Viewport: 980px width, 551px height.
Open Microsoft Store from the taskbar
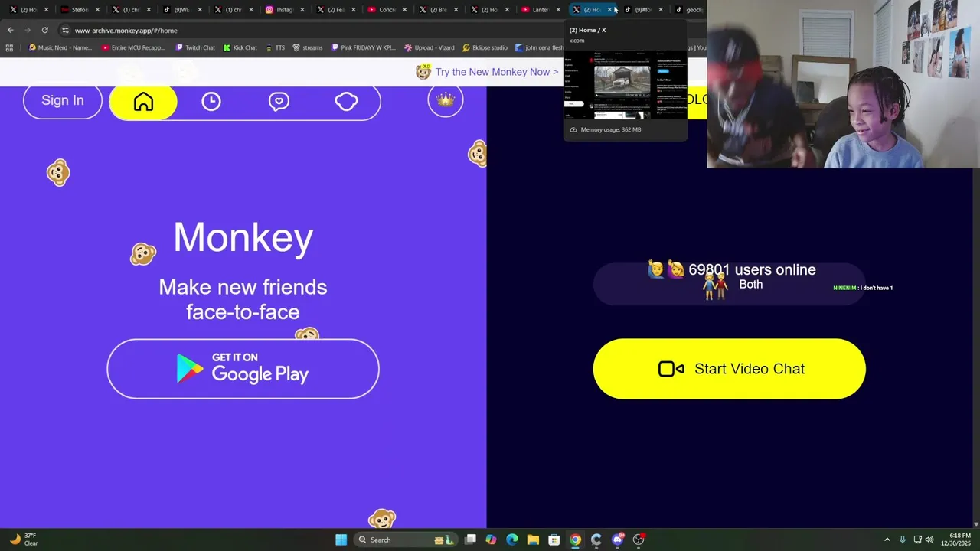[554, 540]
